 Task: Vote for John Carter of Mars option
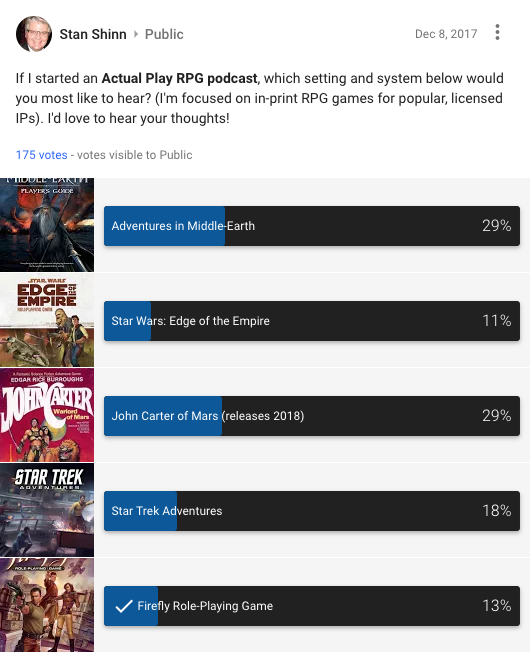pyautogui.click(x=312, y=416)
